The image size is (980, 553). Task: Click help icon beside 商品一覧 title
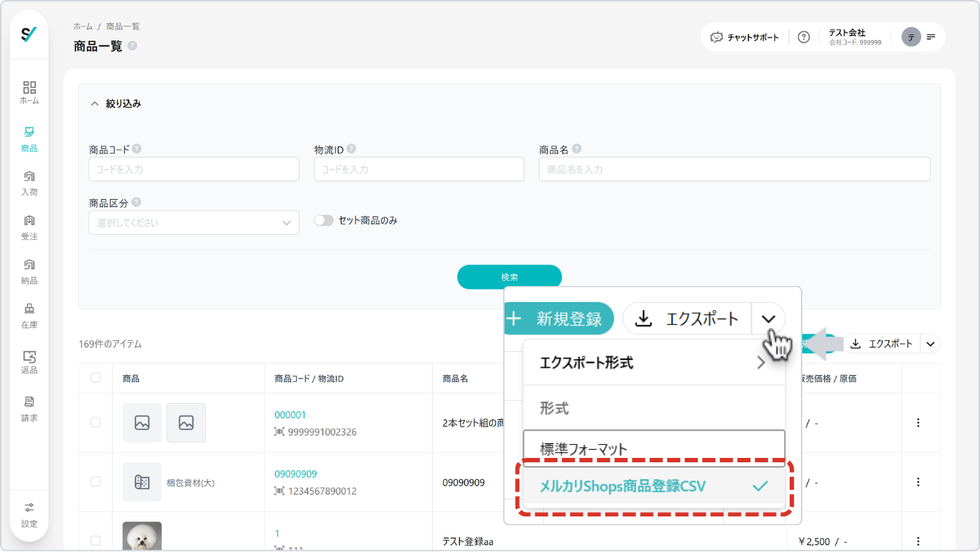click(x=132, y=46)
